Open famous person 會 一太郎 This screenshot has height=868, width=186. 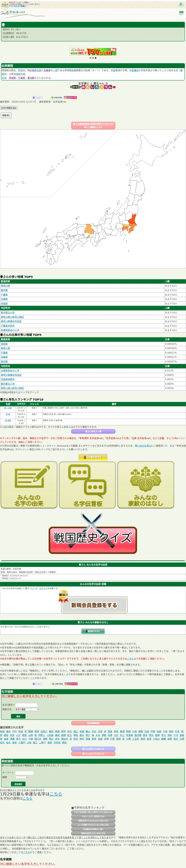[8, 408]
